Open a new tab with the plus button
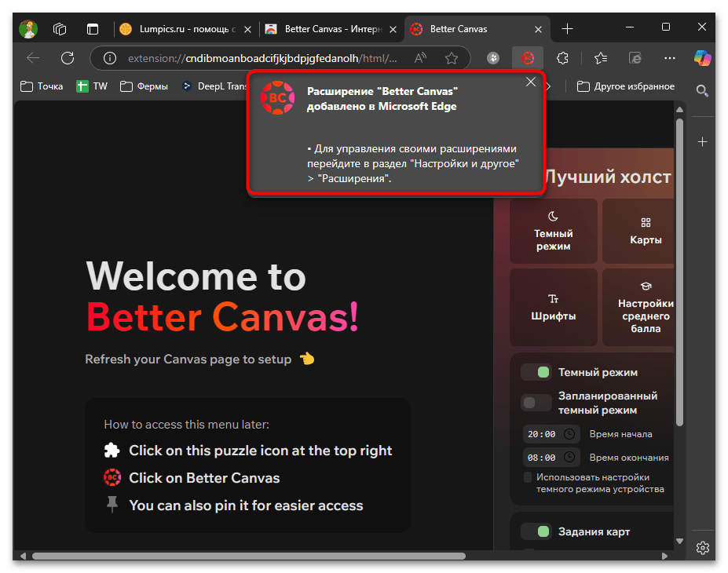728x573 pixels. (x=567, y=29)
